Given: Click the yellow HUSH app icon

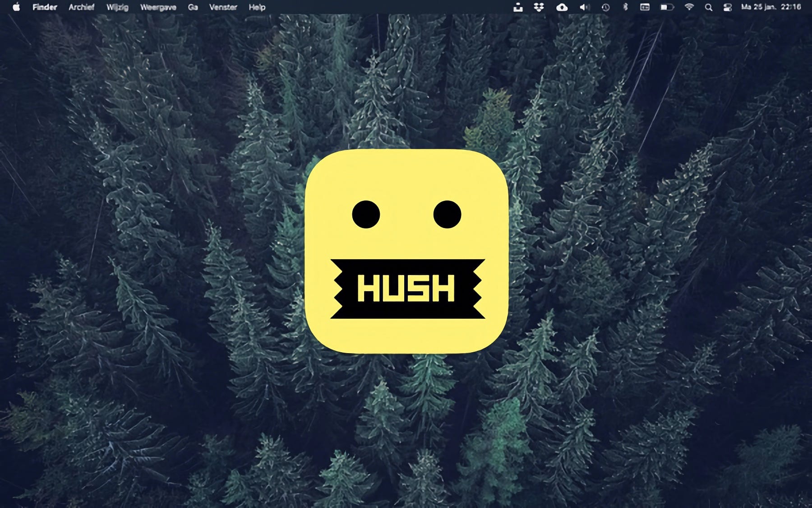Looking at the screenshot, I should 407,251.
